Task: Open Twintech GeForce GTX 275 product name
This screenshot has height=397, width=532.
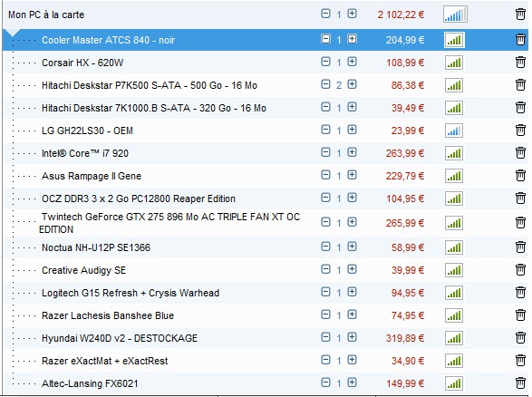Action: pos(169,223)
